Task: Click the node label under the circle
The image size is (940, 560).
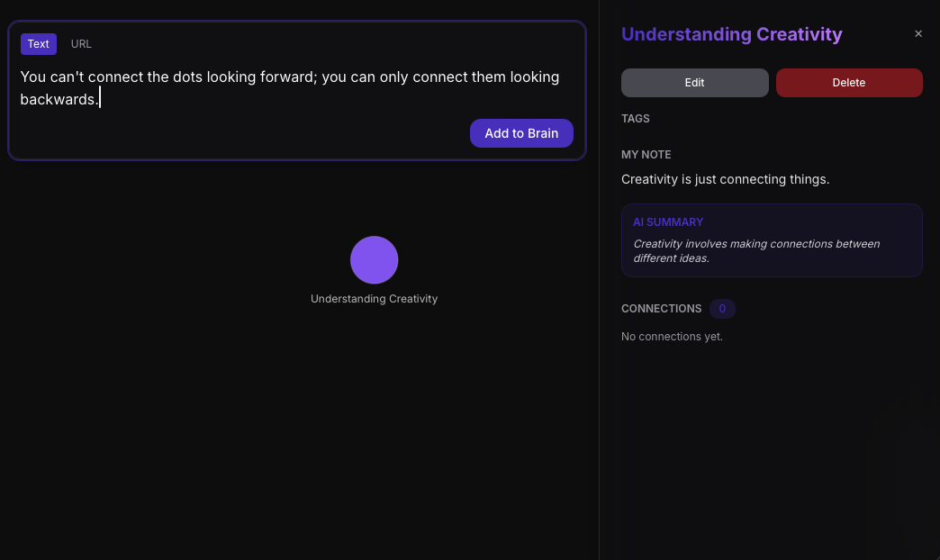Action: coord(374,299)
